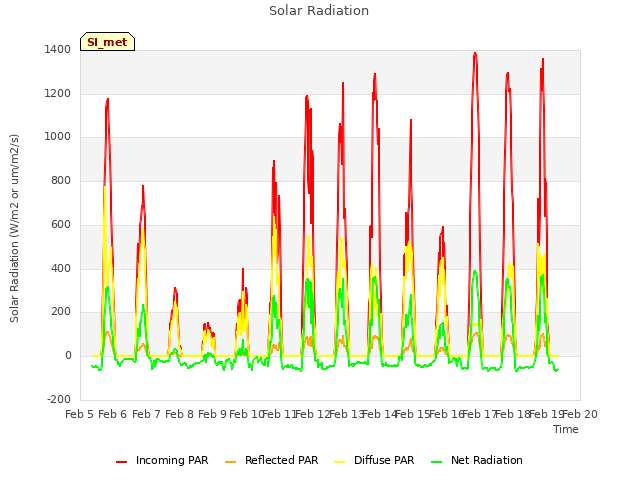The width and height of the screenshot is (640, 480).
Task: Click the red Incoming PAR legend swatch
Action: tap(121, 462)
